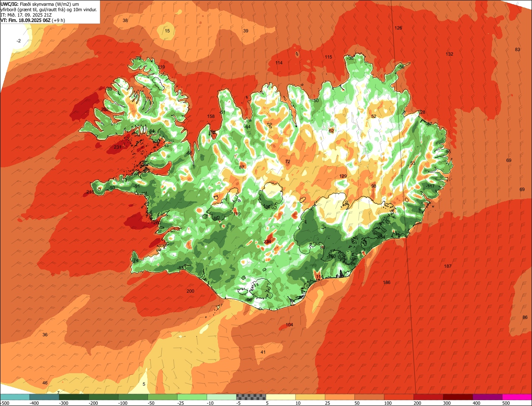The height and width of the screenshot is (406, 532).
Task: Click the map value '-2' at the northwest corner
Action: [x=18, y=41]
